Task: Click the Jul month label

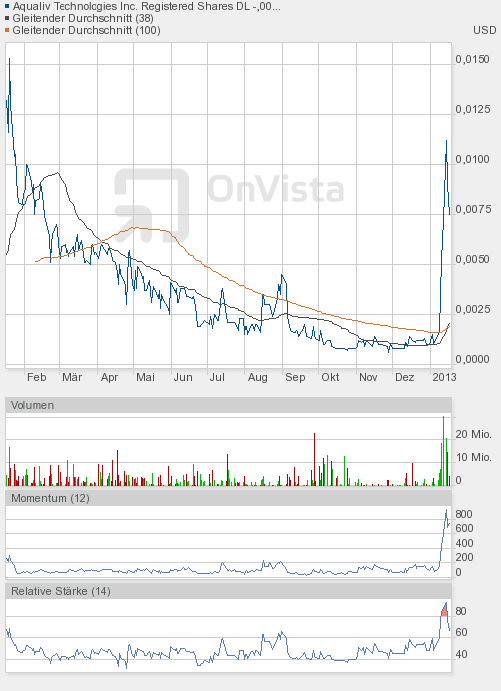Action: coord(217,377)
